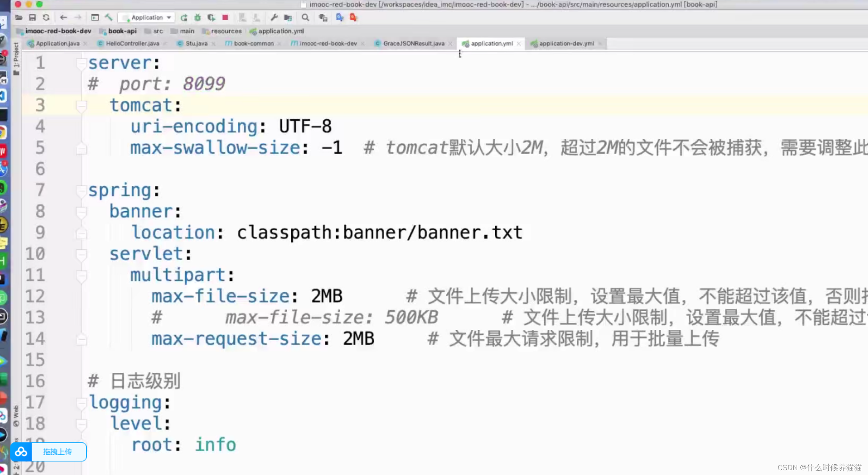Click the resources breadcrumb folder
Screen dimensions: 868x475
(226, 31)
